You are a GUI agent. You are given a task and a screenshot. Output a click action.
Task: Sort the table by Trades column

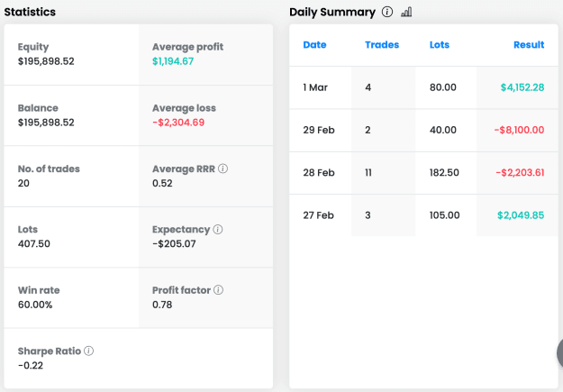tap(382, 44)
